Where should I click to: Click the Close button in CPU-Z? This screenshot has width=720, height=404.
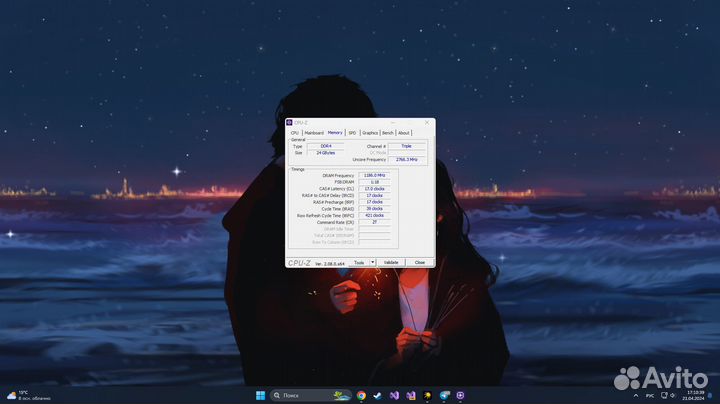click(420, 263)
